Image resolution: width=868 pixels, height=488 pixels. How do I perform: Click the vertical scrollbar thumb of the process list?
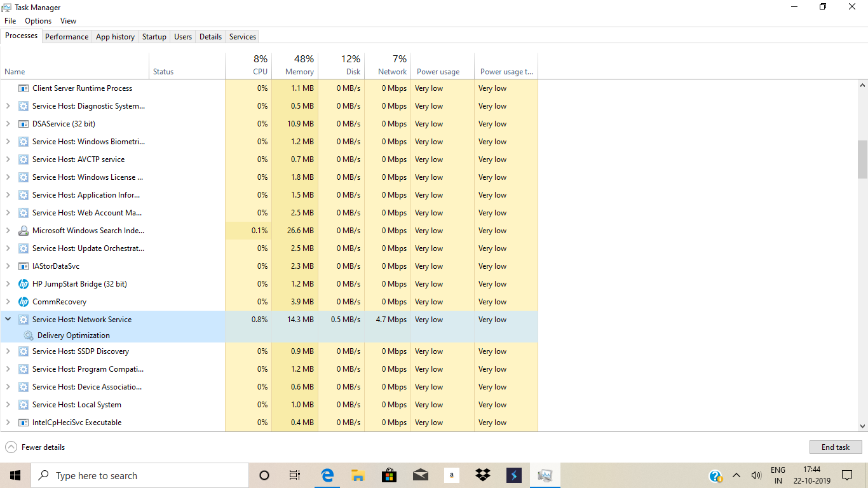862,159
